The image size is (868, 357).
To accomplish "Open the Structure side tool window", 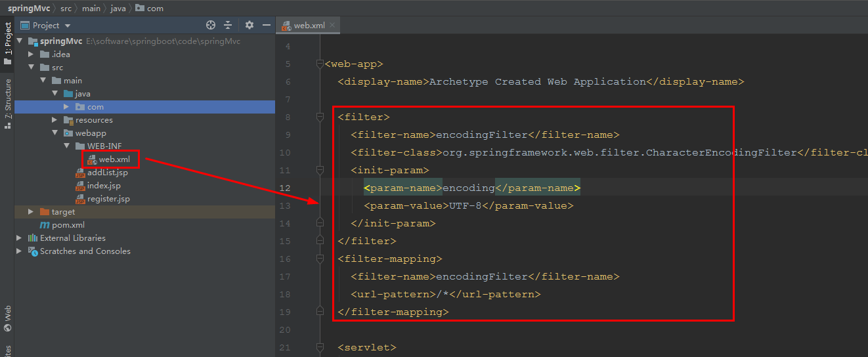I will pos(7,103).
